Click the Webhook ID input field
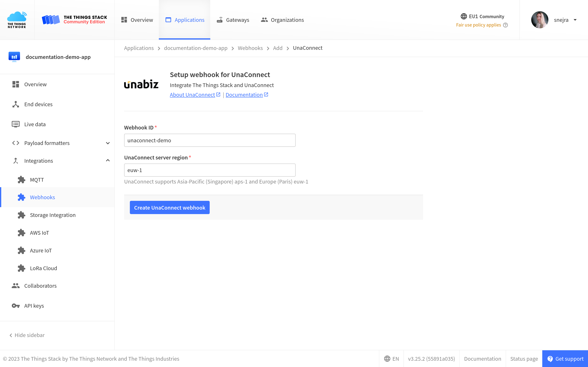The width and height of the screenshot is (588, 367). point(209,140)
